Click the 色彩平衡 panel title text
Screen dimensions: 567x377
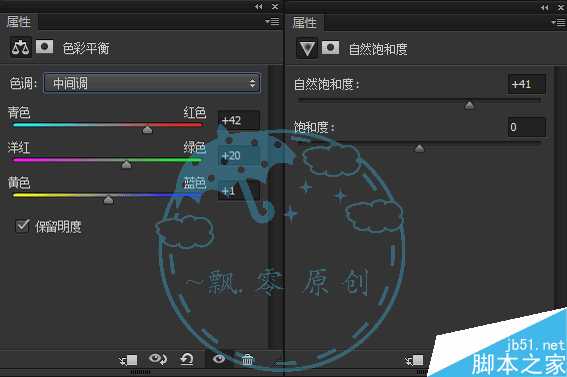pos(86,48)
